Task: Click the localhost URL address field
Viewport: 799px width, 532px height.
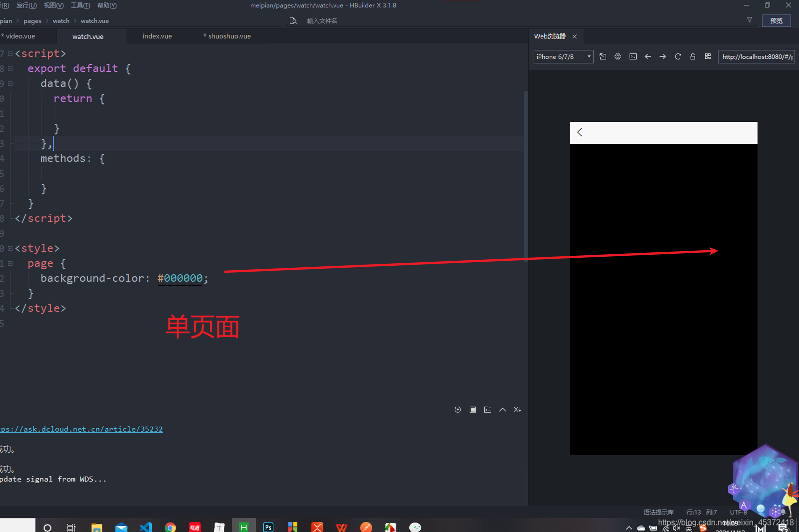Action: [x=757, y=56]
